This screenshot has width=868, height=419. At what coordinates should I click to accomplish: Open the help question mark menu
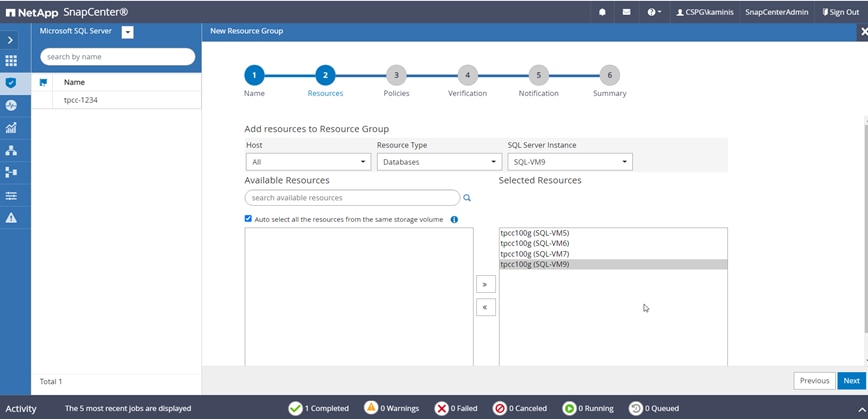click(654, 12)
